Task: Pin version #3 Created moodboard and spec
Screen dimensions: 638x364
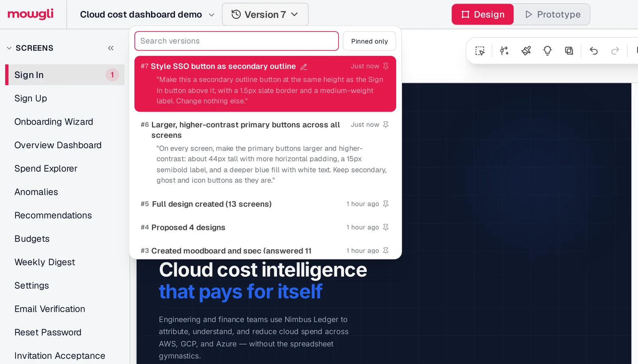Action: (386, 250)
